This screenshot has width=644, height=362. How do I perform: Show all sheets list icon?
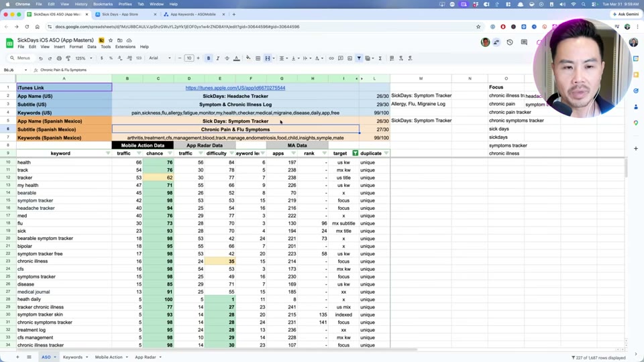point(29,357)
